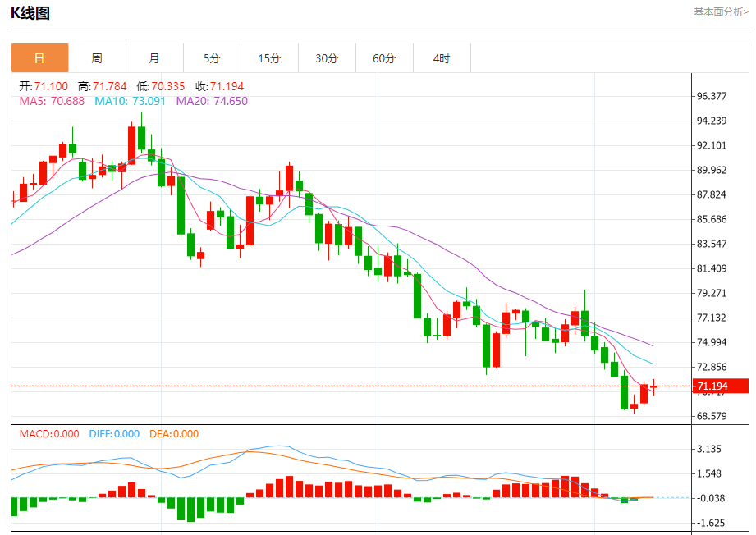
Task: Click the 68.579 price axis label
Action: click(712, 415)
